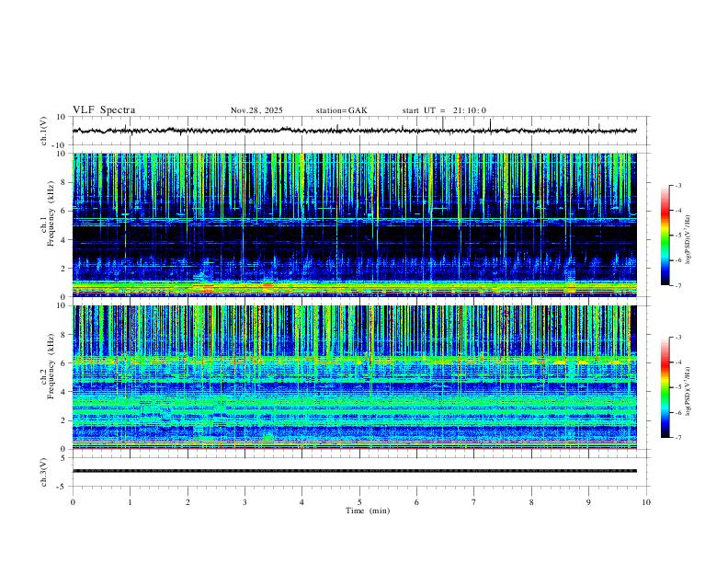Click the 4 kHz tick label of ch.1
The width and height of the screenshot is (728, 563).
[x=63, y=240]
